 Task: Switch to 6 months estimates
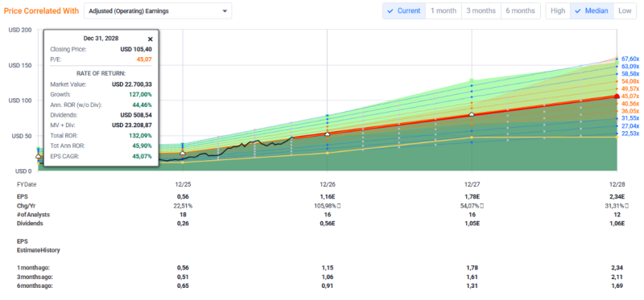click(520, 11)
